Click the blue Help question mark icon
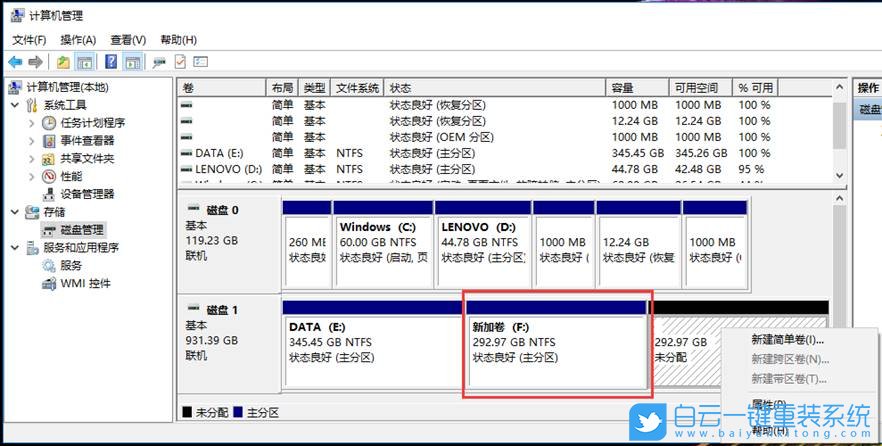This screenshot has width=882, height=446. pos(111,62)
